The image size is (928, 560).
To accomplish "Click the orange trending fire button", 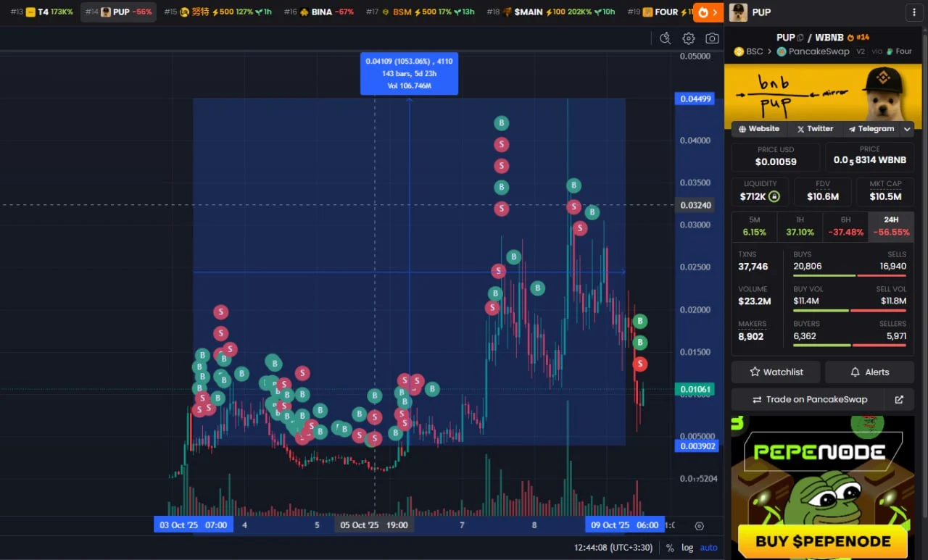I will click(708, 12).
